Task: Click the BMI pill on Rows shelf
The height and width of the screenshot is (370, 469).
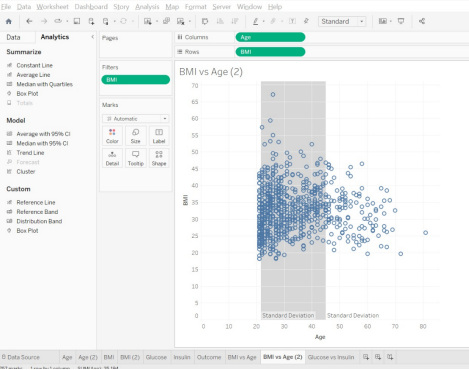Action: pyautogui.click(x=270, y=52)
